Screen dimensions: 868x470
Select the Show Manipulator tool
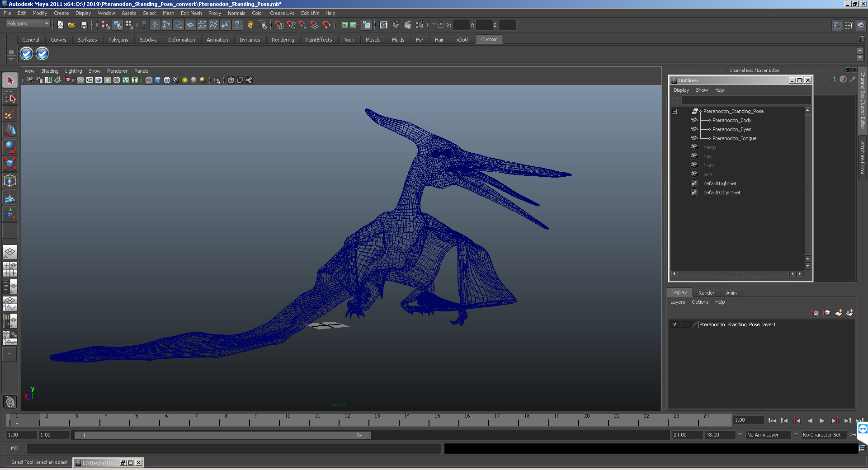[10, 213]
